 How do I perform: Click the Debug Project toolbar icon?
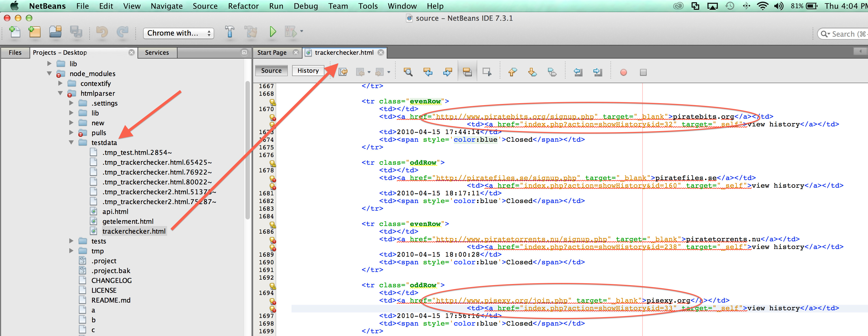coord(290,32)
